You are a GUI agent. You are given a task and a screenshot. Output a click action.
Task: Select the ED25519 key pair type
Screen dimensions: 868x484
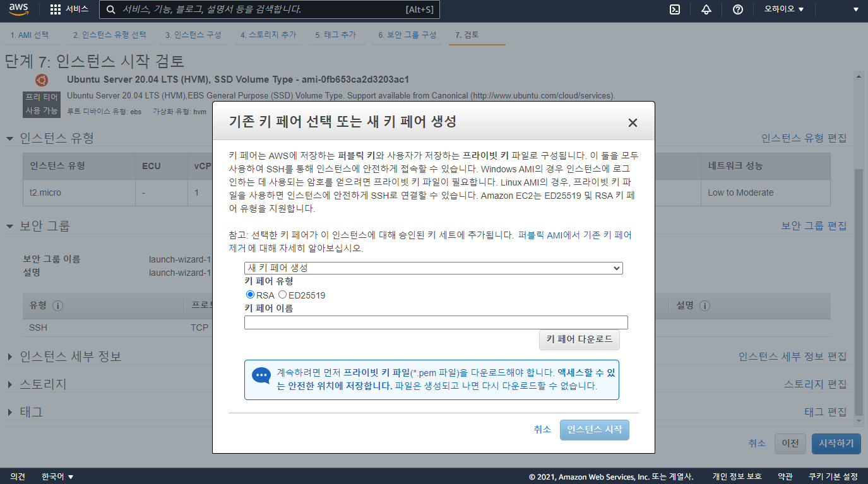click(x=282, y=295)
